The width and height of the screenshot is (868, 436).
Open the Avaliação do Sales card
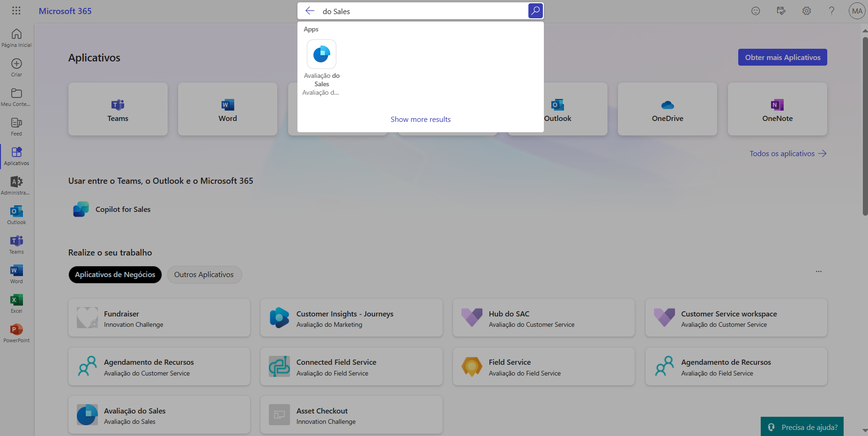point(159,415)
